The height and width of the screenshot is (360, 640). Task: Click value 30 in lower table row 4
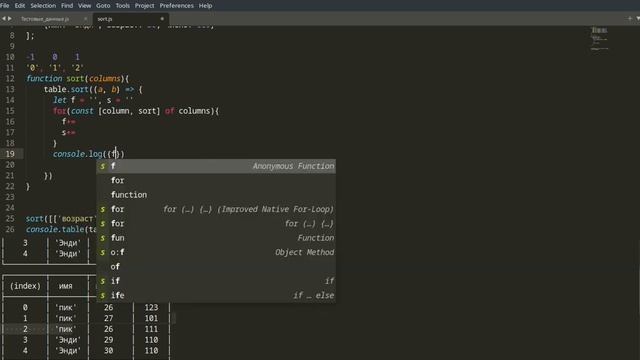108,351
